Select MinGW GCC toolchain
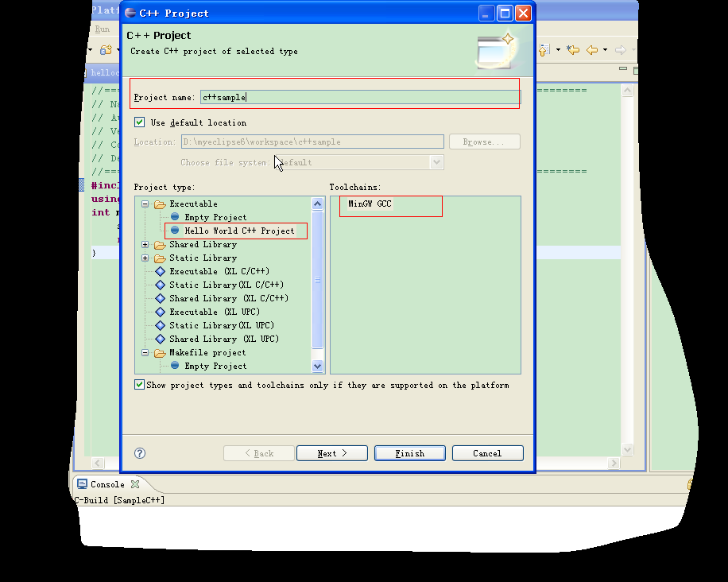The image size is (728, 582). pyautogui.click(x=370, y=204)
